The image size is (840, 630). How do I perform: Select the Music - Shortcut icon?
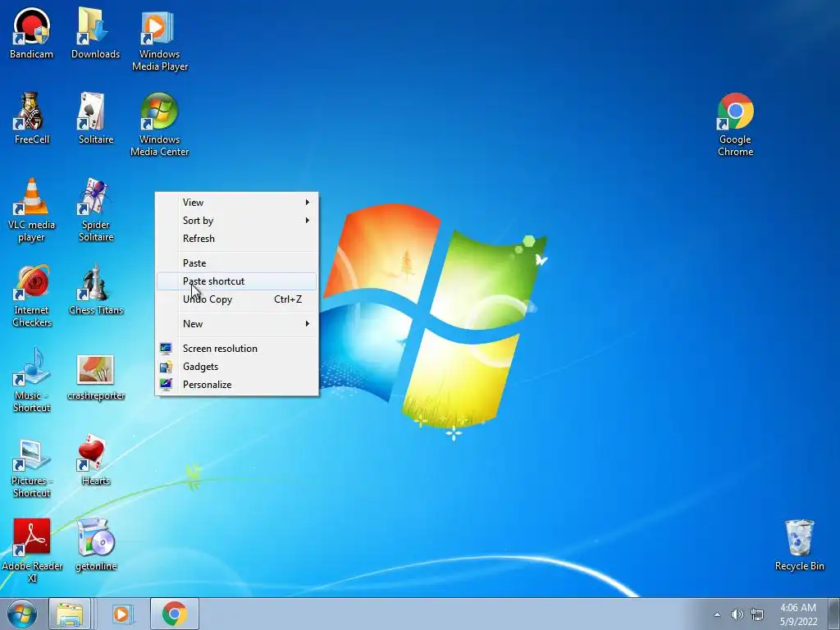point(32,381)
